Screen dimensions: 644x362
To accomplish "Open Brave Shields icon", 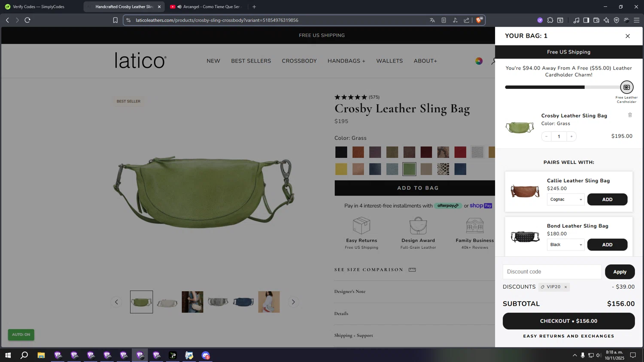I will click(x=479, y=20).
